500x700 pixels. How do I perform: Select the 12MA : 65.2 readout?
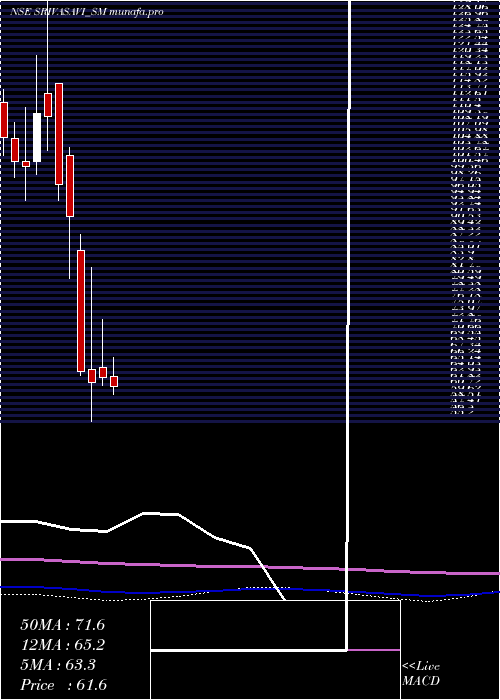(62, 645)
